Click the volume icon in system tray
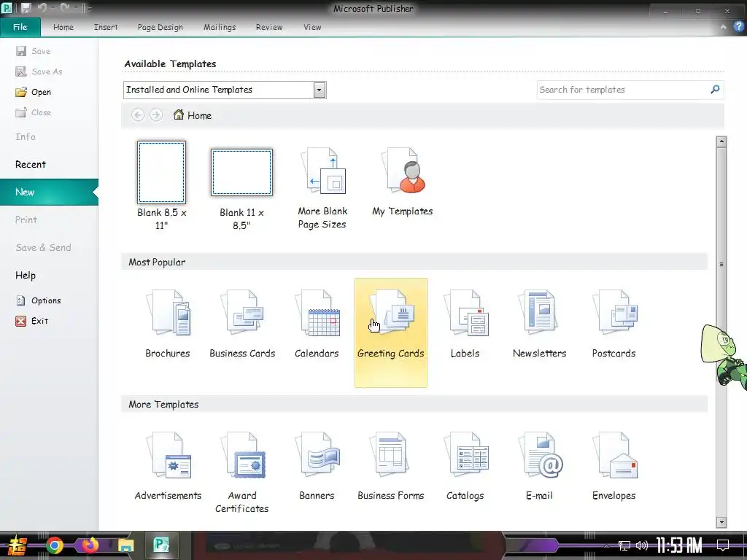 [x=642, y=545]
